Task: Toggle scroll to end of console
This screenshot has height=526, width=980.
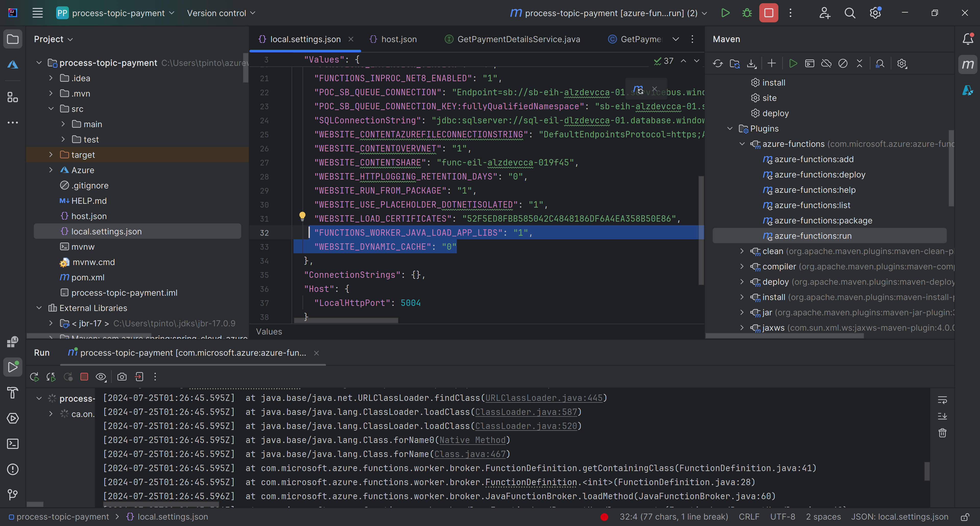Action: (942, 416)
